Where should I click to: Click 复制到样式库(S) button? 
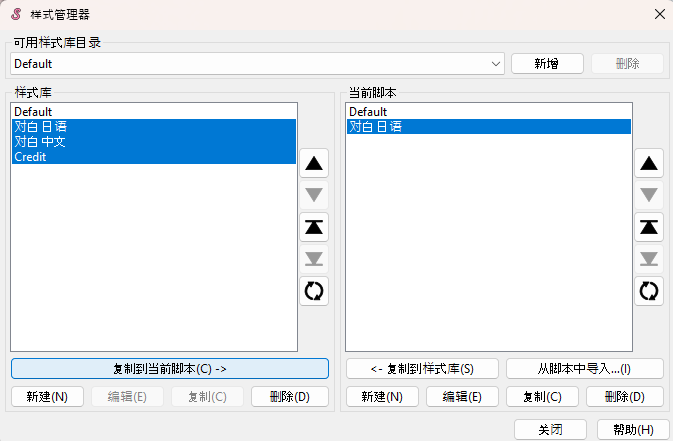click(x=423, y=369)
